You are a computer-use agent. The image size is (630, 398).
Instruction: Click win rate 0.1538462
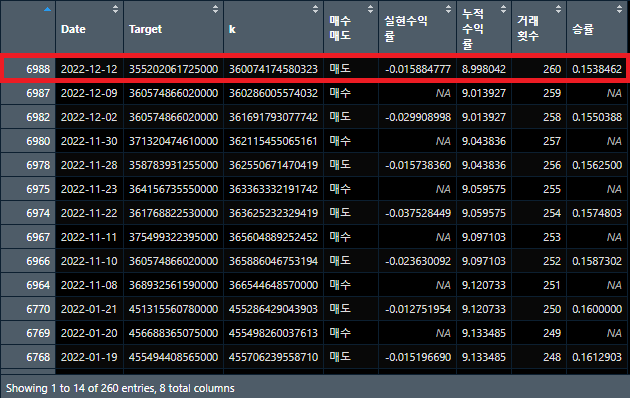pos(597,69)
